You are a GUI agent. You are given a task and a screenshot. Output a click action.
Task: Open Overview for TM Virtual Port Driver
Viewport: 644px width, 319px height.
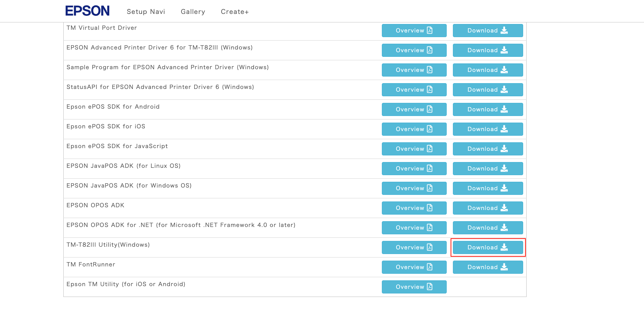click(x=414, y=31)
